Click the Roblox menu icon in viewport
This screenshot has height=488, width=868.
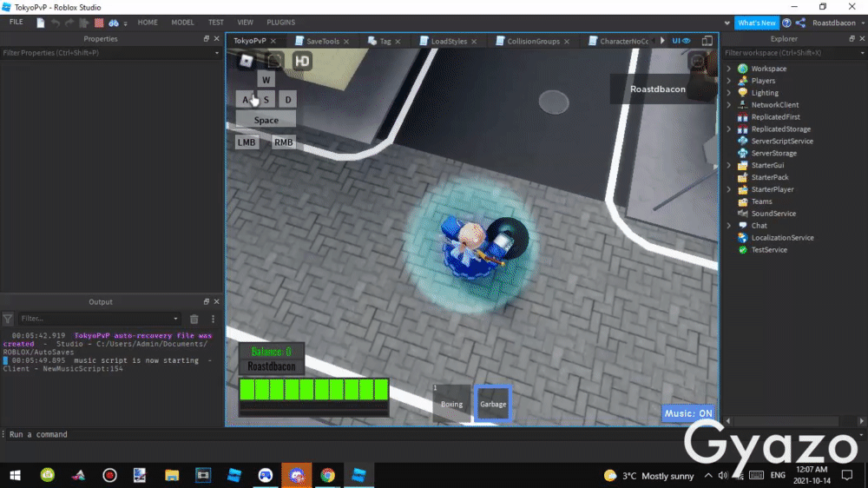(247, 61)
